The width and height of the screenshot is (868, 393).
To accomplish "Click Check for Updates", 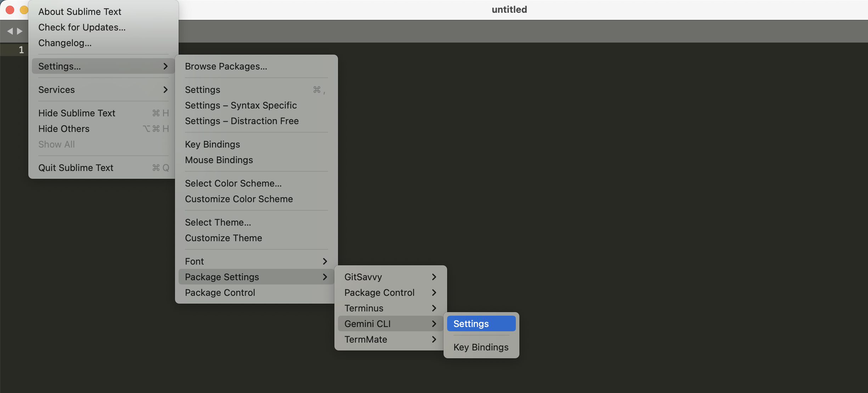I will point(81,27).
